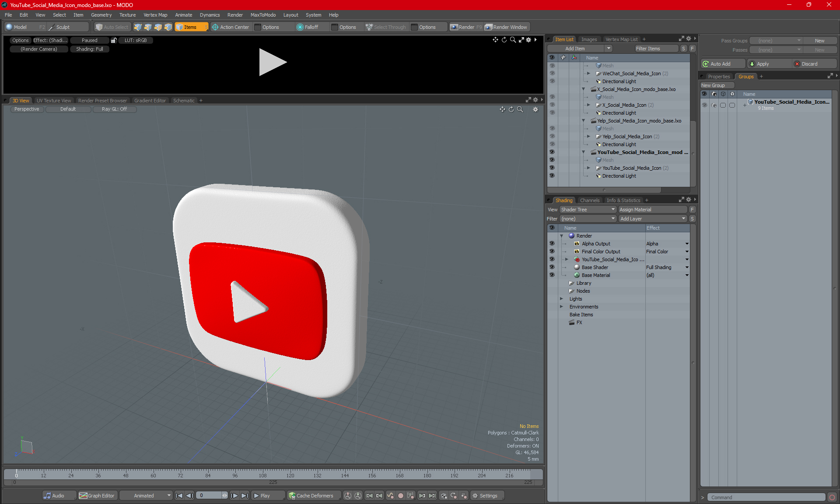Click the lock icon next to Paused

click(114, 40)
